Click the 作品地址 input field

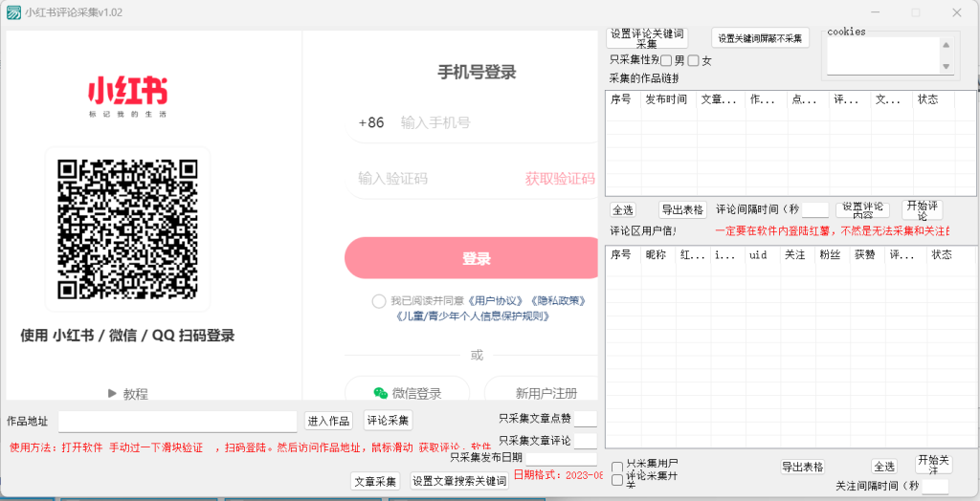(x=177, y=422)
